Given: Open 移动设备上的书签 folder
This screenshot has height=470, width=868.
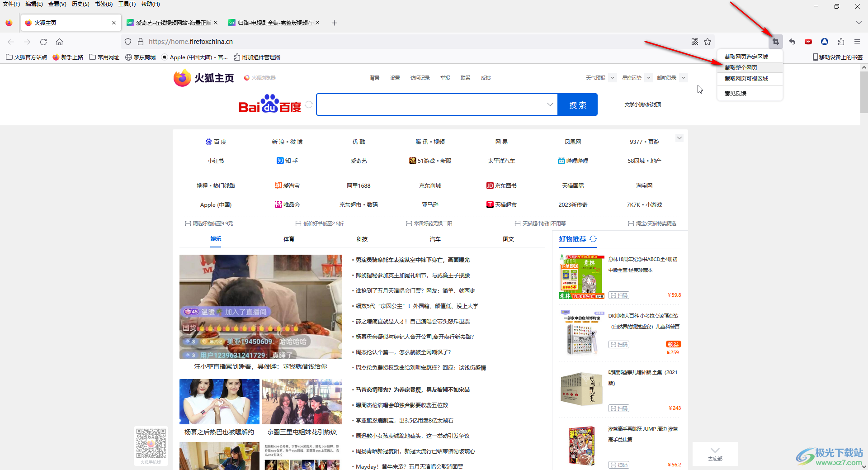Looking at the screenshot, I should point(837,57).
